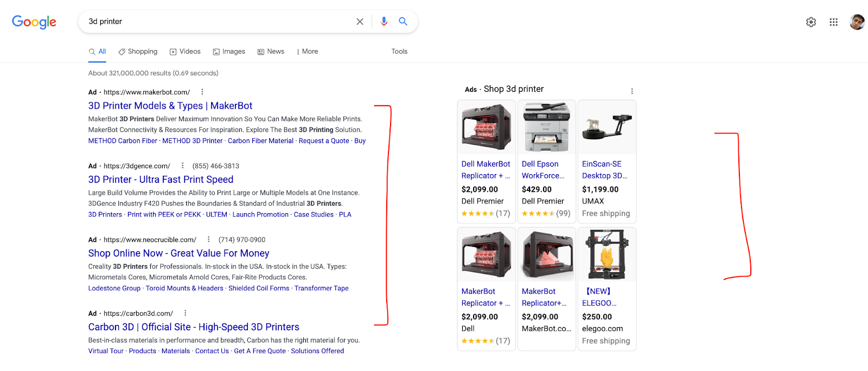
Task: Follow the ULTEM sitelink
Action: tap(216, 215)
